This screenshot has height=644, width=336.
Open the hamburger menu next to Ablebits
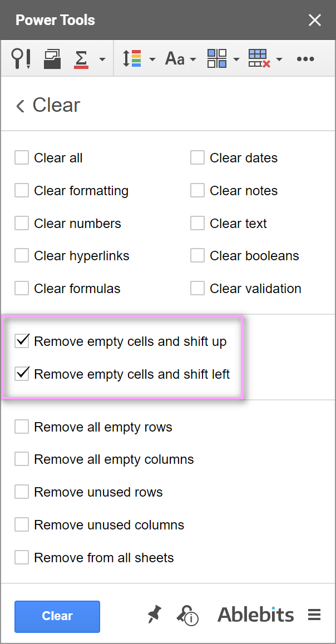click(x=314, y=615)
